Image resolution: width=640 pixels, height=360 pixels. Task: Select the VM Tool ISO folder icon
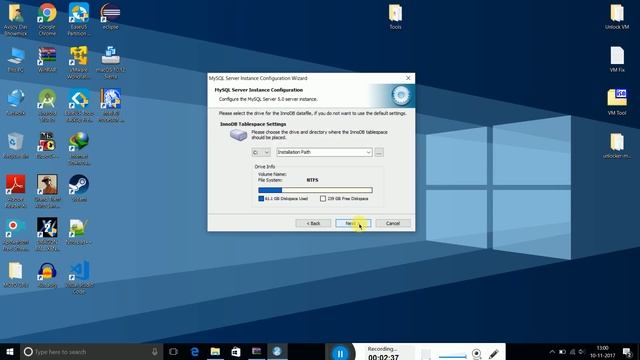tap(617, 102)
